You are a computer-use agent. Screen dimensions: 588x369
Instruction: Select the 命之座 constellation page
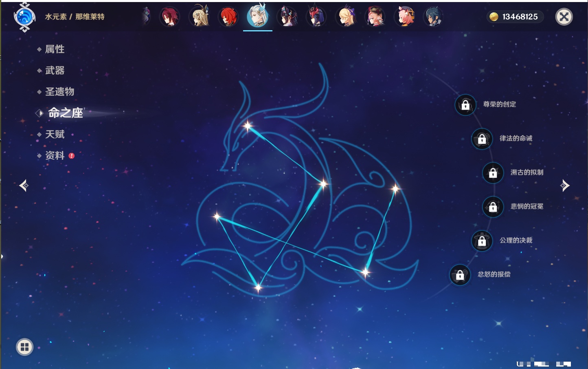(66, 113)
